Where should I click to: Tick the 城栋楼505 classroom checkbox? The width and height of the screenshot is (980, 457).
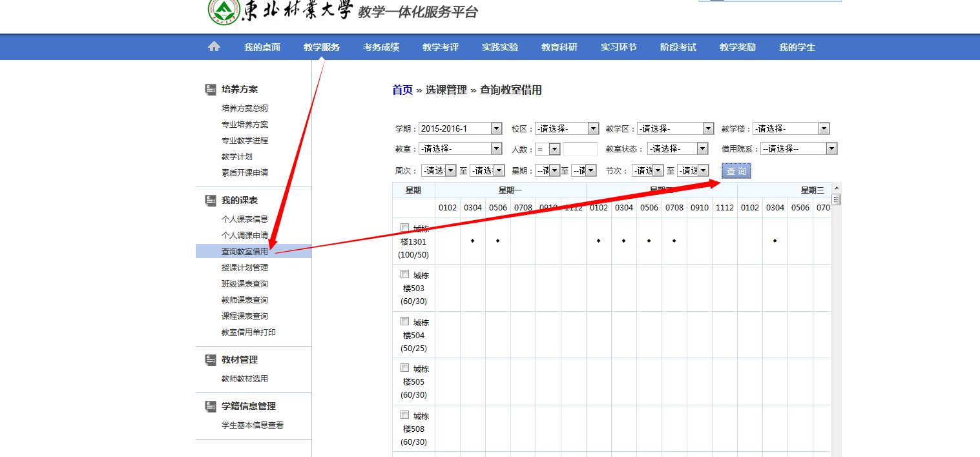(405, 368)
